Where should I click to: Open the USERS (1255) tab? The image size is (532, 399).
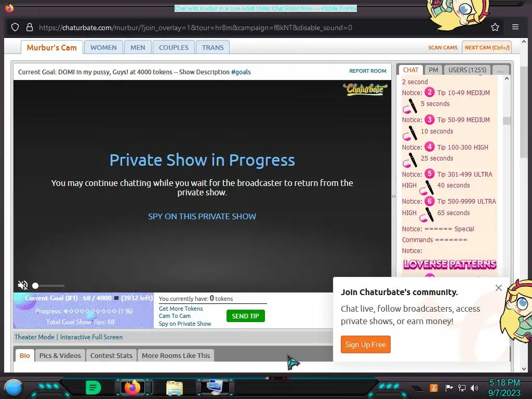click(x=467, y=70)
